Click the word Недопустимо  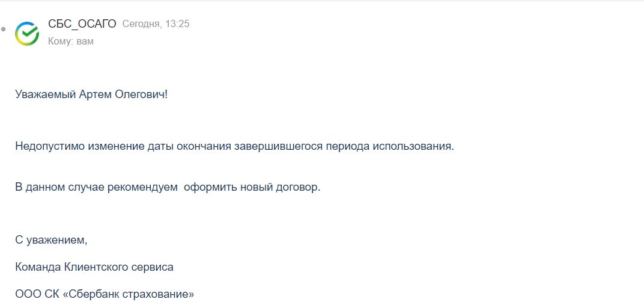click(47, 147)
